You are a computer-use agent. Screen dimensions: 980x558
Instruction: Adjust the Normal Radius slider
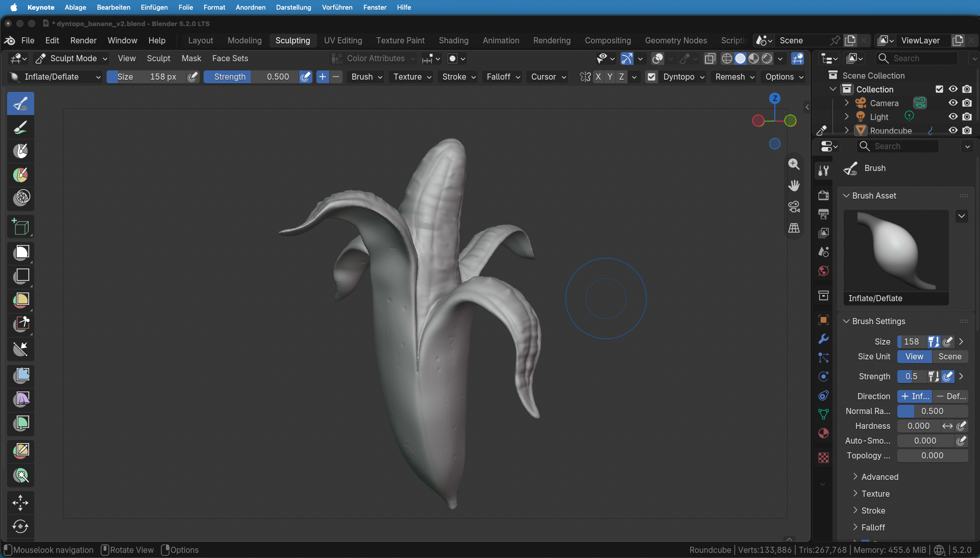[932, 411]
